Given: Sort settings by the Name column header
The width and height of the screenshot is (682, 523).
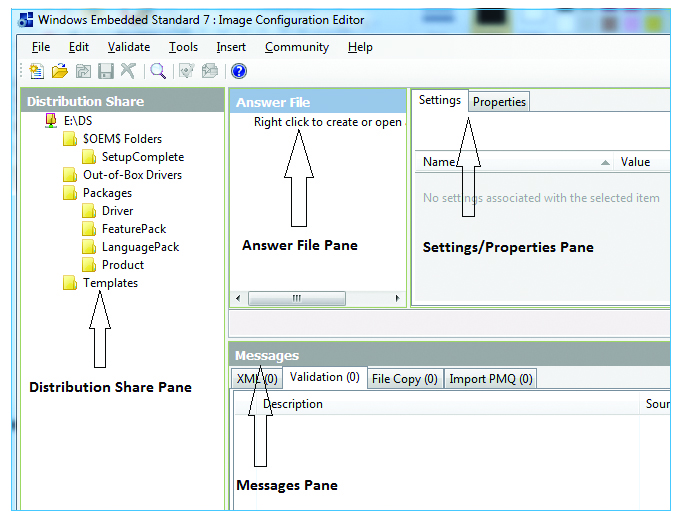Looking at the screenshot, I should click(514, 162).
